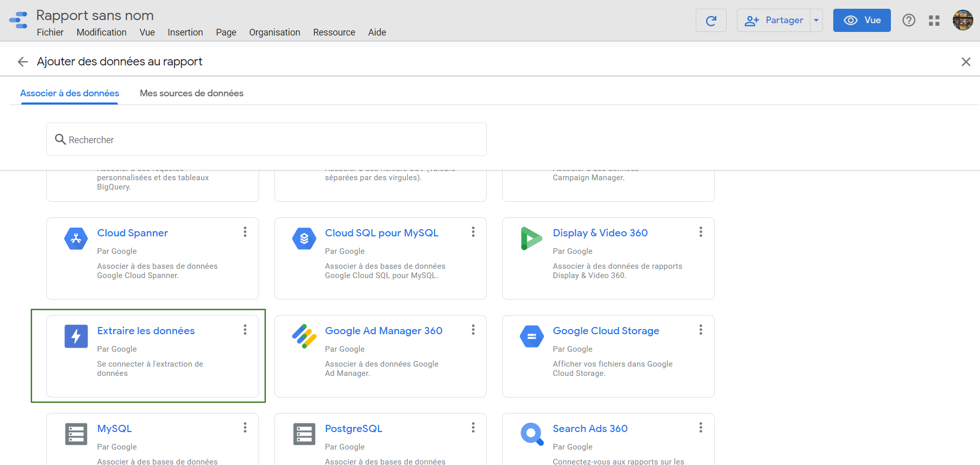The width and height of the screenshot is (980, 465).
Task: Click the report title Rapport sans nom
Action: point(95,15)
